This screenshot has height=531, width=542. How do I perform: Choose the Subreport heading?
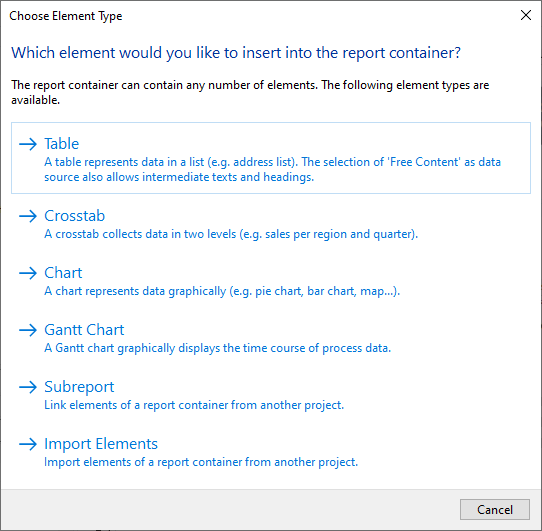pyautogui.click(x=79, y=387)
